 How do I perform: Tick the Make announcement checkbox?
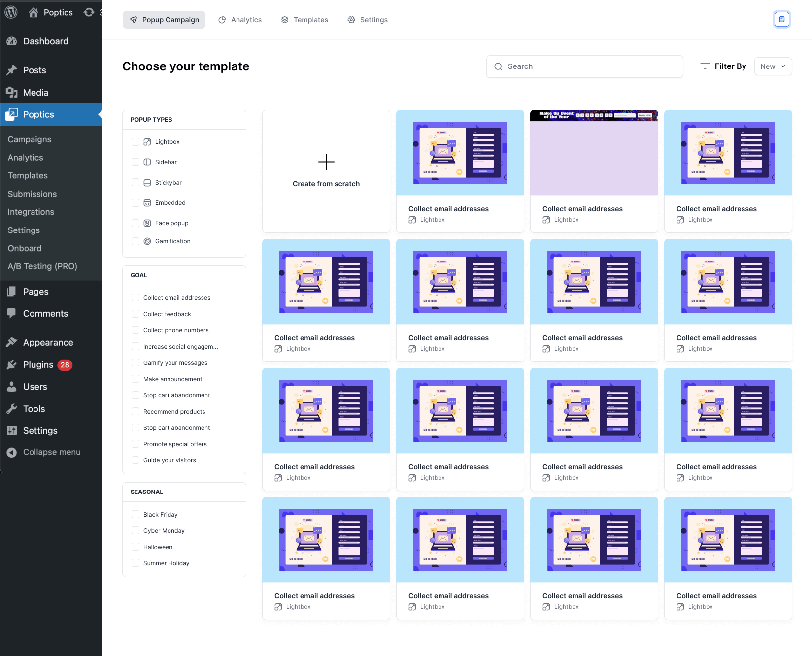135,379
